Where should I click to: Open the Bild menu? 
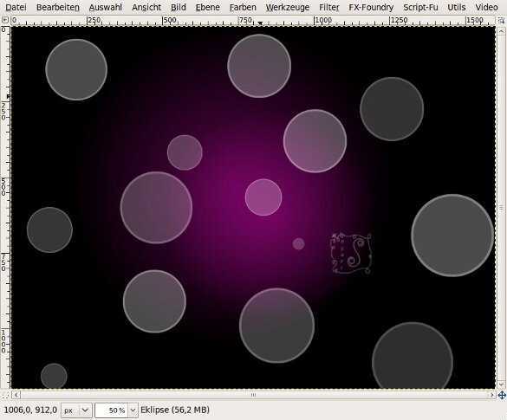(179, 7)
